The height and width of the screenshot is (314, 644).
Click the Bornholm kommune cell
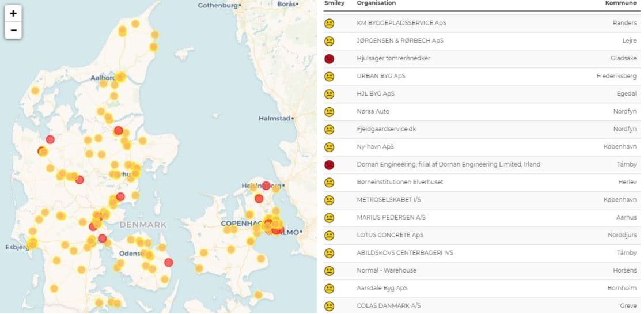click(x=622, y=288)
